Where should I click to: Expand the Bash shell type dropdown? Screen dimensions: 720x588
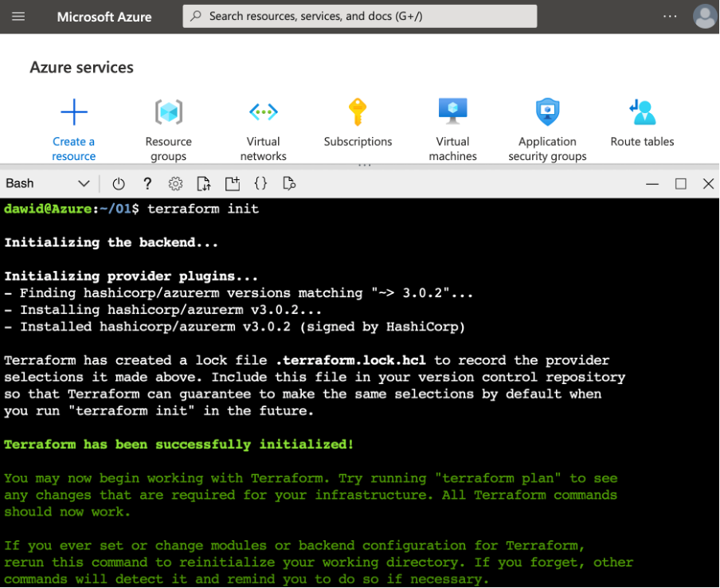pyautogui.click(x=47, y=183)
